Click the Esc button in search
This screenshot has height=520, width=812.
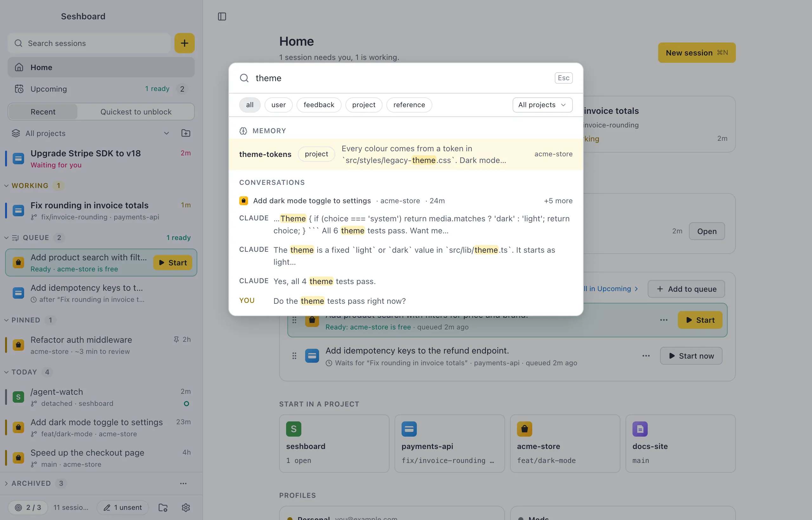coord(563,78)
